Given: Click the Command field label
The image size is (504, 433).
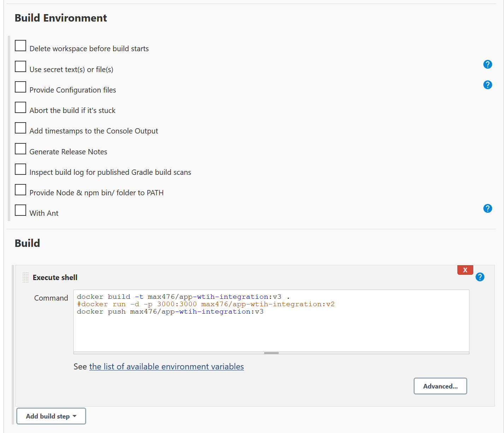Looking at the screenshot, I should [x=51, y=298].
